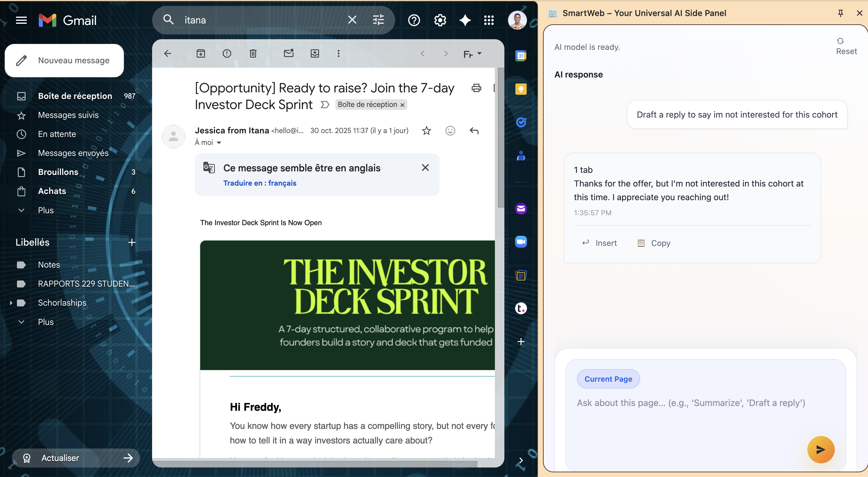868x477 pixels.
Task: Print the Investor Deck Sprint email
Action: pos(476,88)
